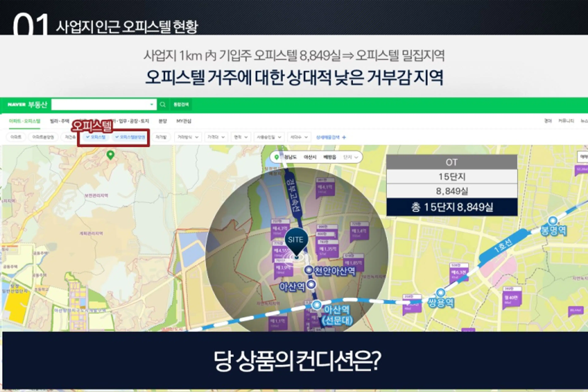Open the MY관심 tab
588x392 pixels.
pos(184,121)
